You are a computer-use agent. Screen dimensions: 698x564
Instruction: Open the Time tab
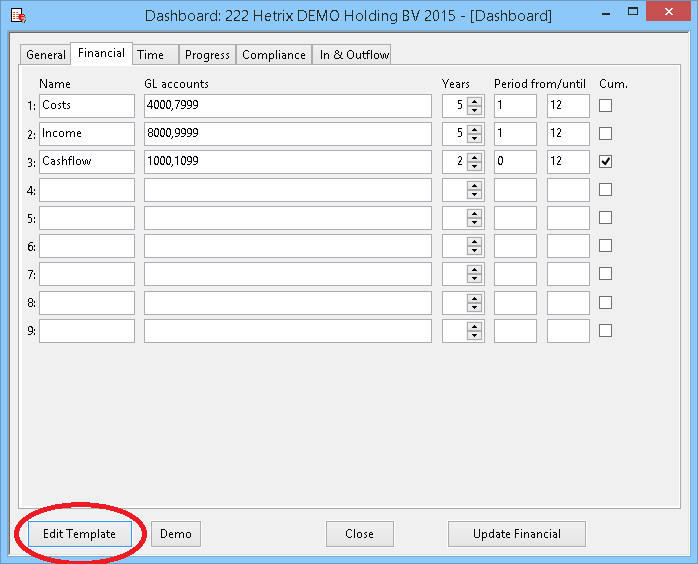click(x=155, y=55)
